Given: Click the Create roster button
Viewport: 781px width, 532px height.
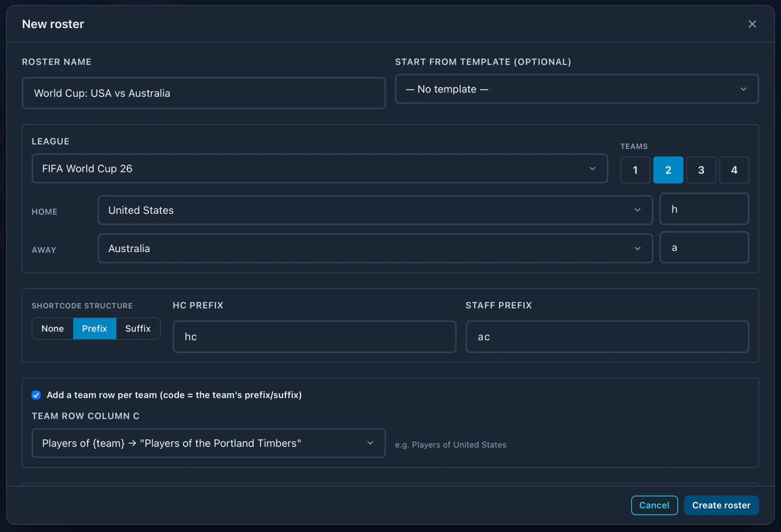Looking at the screenshot, I should [x=721, y=505].
